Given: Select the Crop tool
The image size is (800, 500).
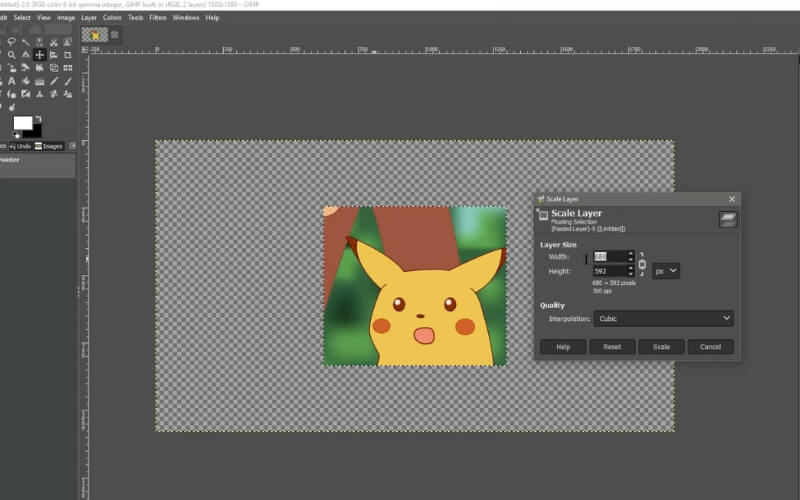Looking at the screenshot, I should [x=68, y=55].
